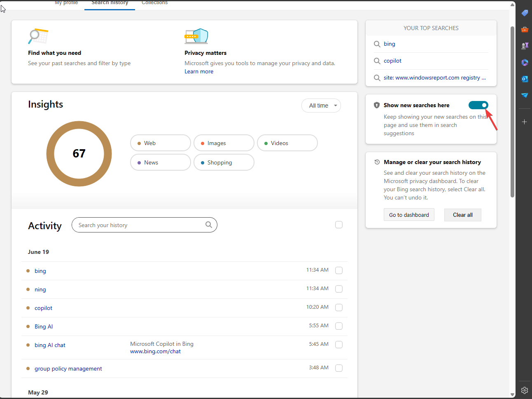Image resolution: width=532 pixels, height=399 pixels.
Task: Open the 'bing AI chat' activity entry
Action: [x=50, y=345]
